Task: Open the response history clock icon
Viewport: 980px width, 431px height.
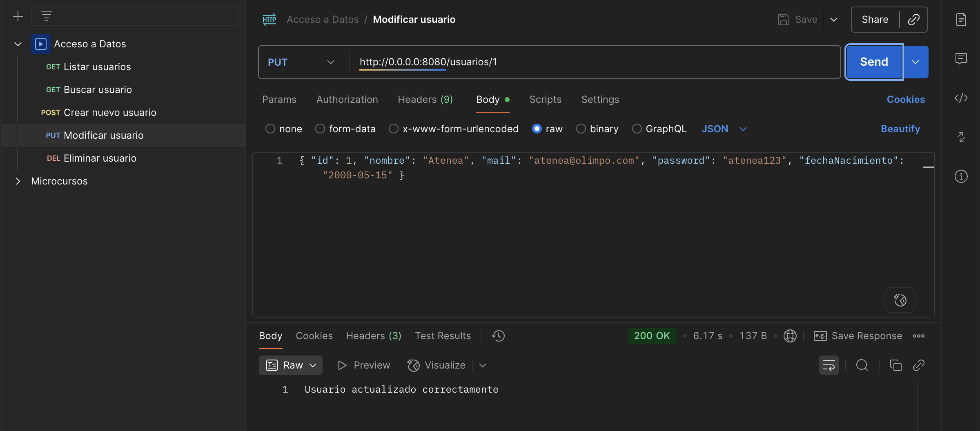Action: pyautogui.click(x=498, y=336)
